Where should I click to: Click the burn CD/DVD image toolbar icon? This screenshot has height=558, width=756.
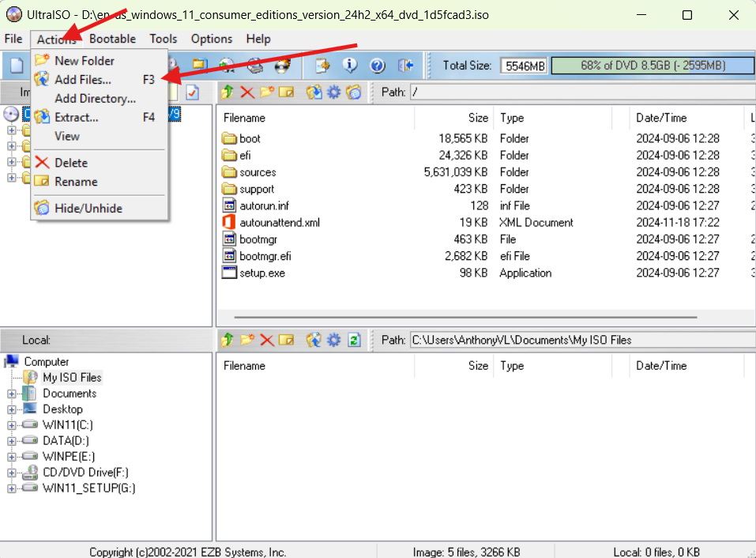point(282,66)
